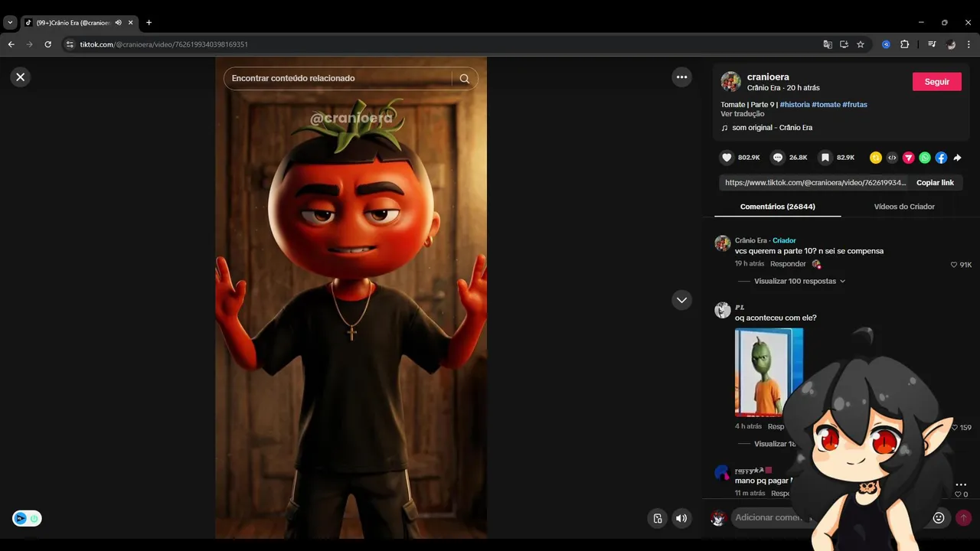Go to the next video with down chevron
The image size is (980, 551).
tap(681, 300)
